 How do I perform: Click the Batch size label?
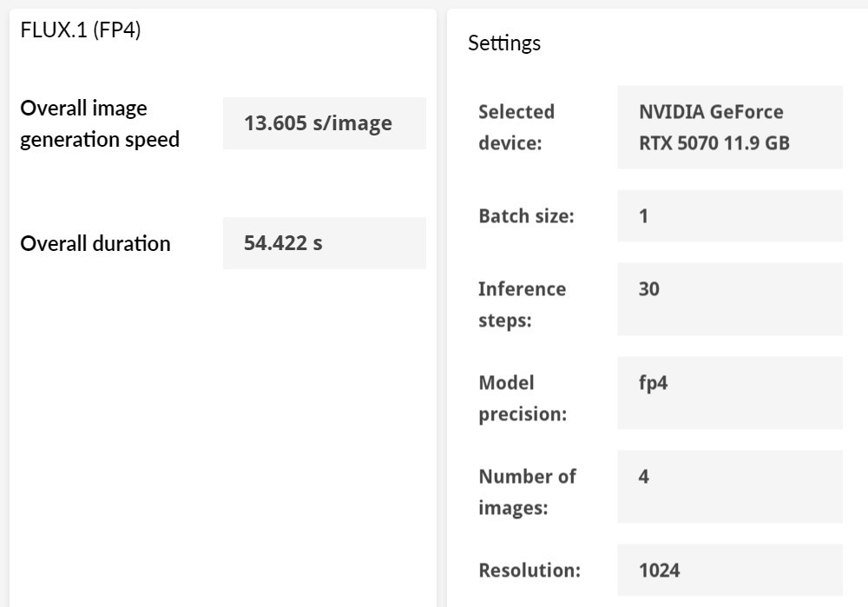[x=526, y=215]
